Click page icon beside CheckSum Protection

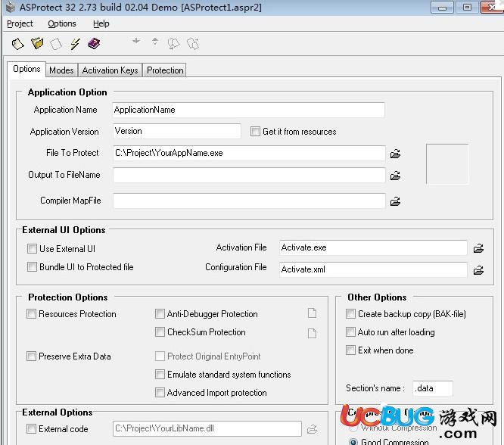tap(312, 333)
